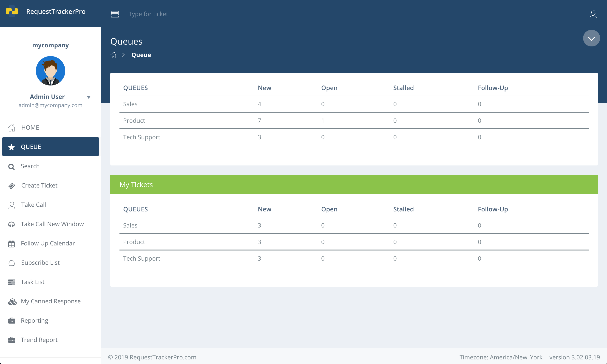
Task: Open Subscribe List
Action: [x=51, y=262]
